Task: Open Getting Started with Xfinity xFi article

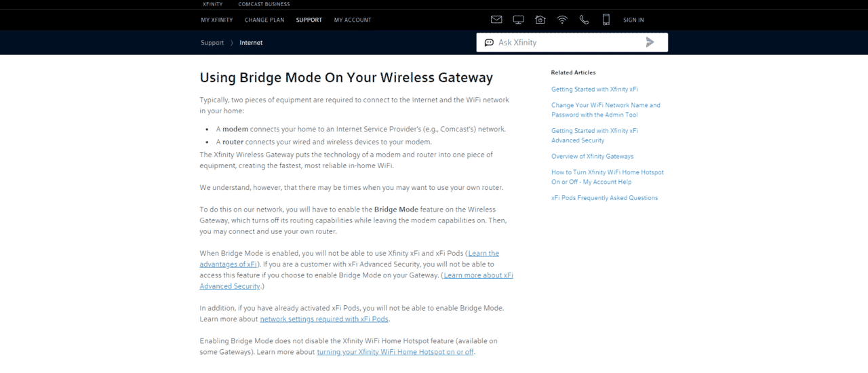Action: [595, 89]
